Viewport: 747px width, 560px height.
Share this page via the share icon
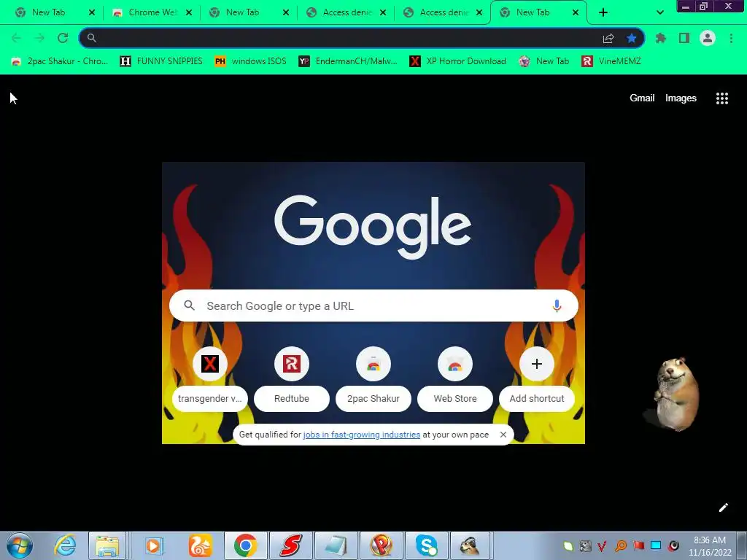pyautogui.click(x=608, y=39)
